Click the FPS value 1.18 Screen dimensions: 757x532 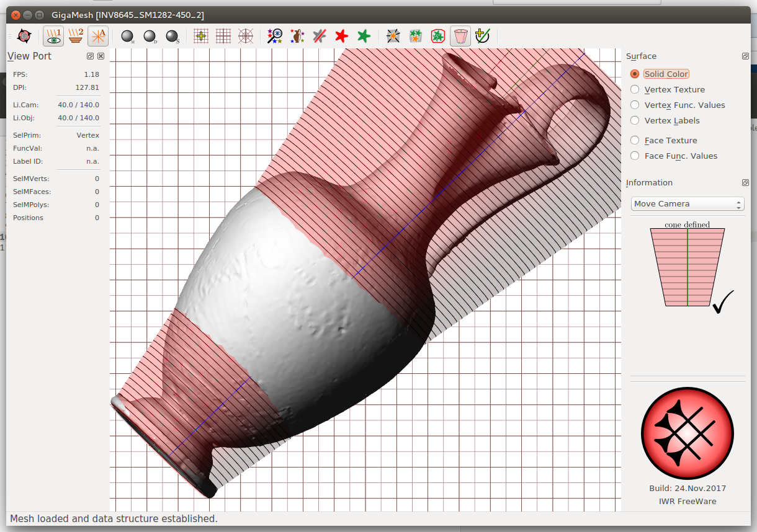point(91,74)
